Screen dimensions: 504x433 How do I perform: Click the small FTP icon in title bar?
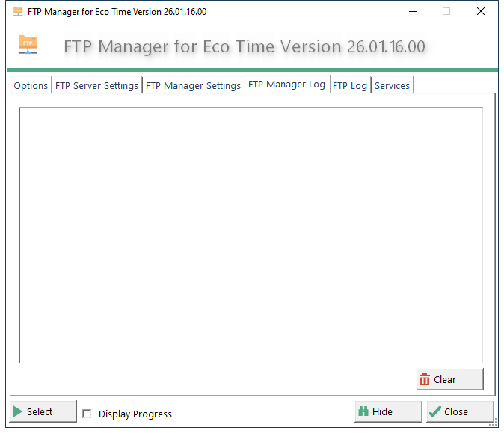click(x=18, y=11)
